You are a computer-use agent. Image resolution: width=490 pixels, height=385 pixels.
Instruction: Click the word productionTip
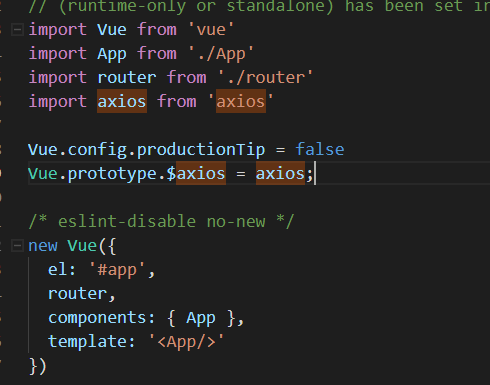pyautogui.click(x=201, y=150)
